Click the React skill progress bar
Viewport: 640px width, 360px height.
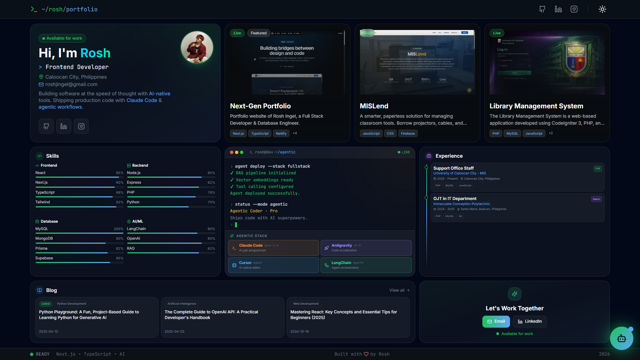click(x=79, y=177)
